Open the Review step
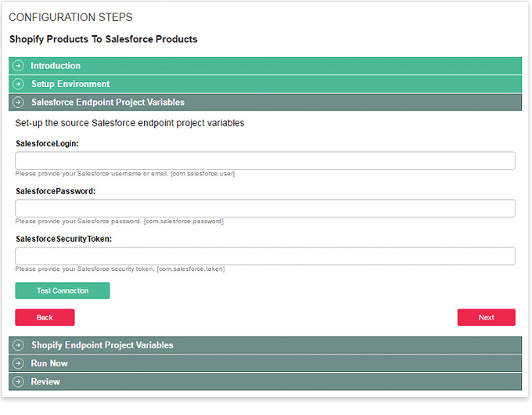Screen dimensions: 532x415 point(265,381)
